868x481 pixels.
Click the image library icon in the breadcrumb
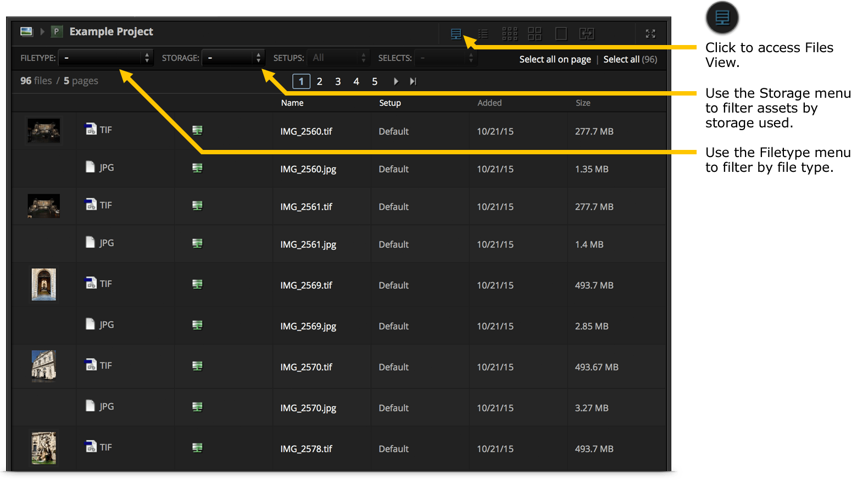pos(26,31)
